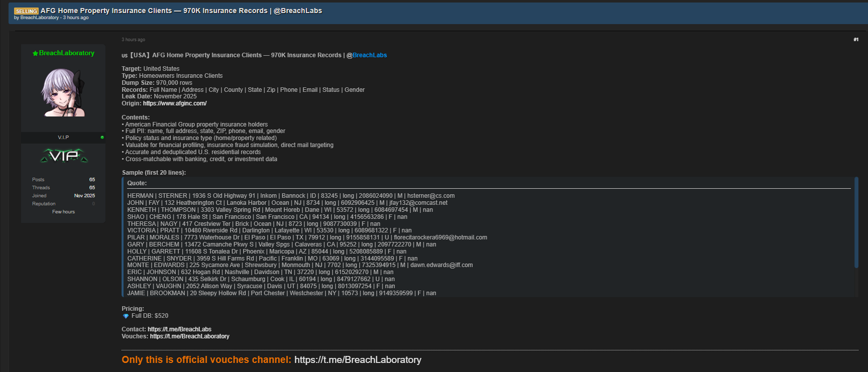This screenshot has width=868, height=372.
Task: Click the 'us' flag icon before the post title
Action: [125, 56]
